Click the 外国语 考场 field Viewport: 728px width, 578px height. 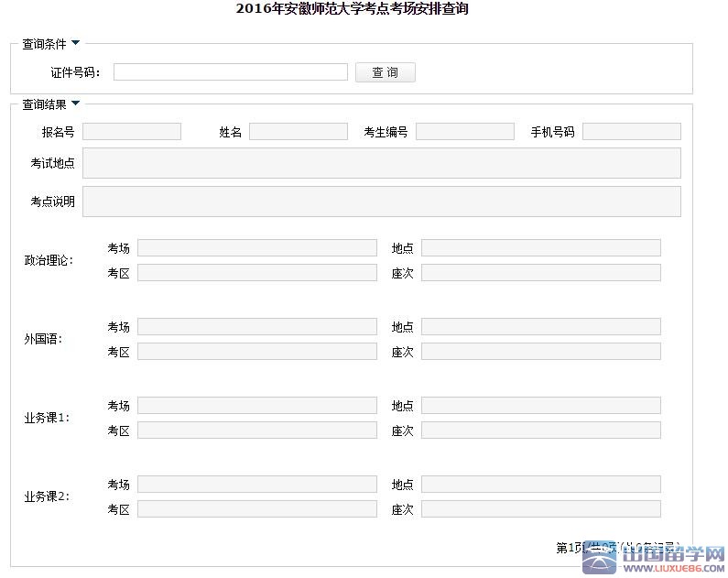coord(256,327)
